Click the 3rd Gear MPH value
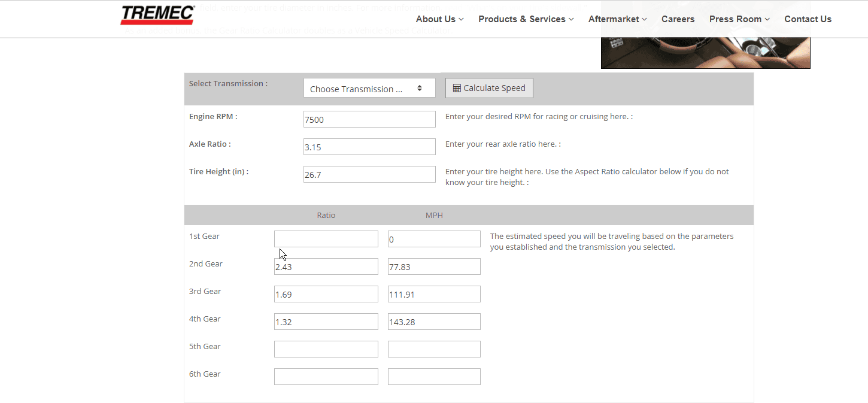The width and height of the screenshot is (868, 403). [x=434, y=294]
